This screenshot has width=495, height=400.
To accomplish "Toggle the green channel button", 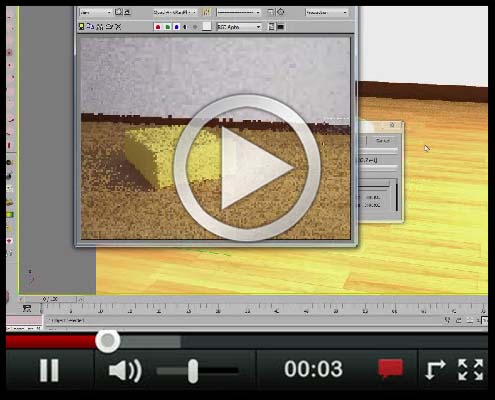I will [x=168, y=27].
